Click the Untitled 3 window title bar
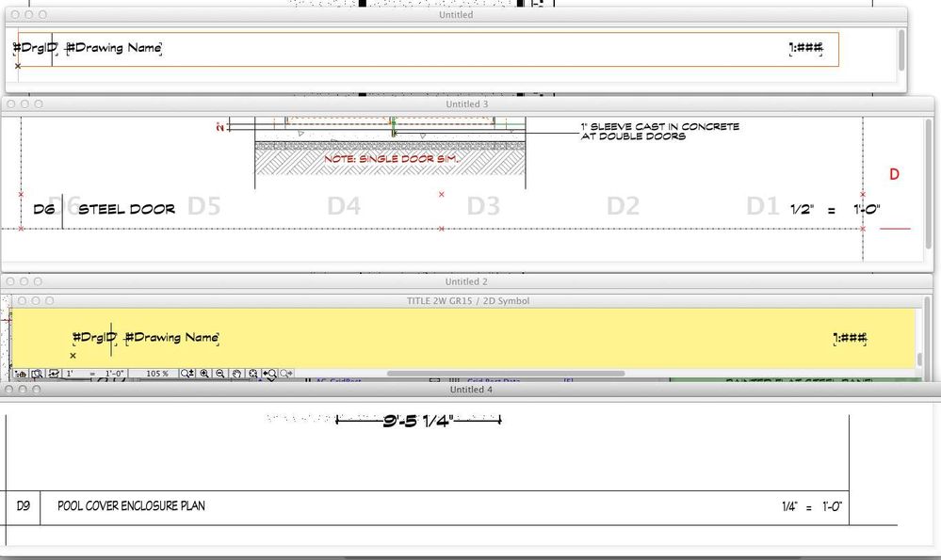Screen dimensions: 941x560 click(x=467, y=104)
